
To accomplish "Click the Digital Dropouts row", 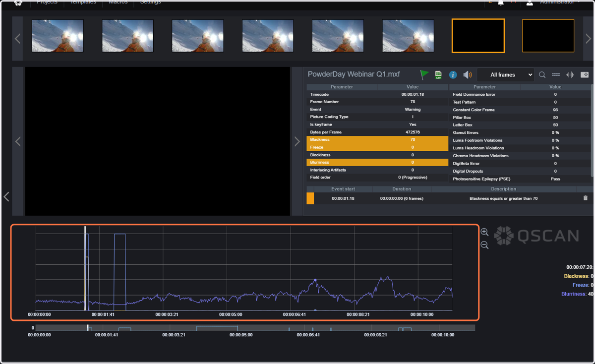I will pyautogui.click(x=520, y=171).
